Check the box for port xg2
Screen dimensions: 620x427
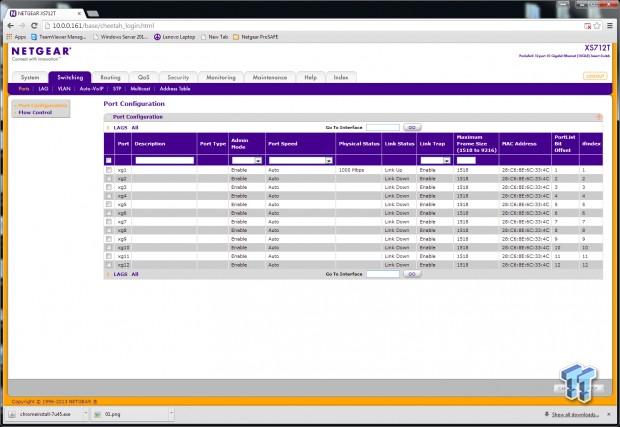point(109,179)
